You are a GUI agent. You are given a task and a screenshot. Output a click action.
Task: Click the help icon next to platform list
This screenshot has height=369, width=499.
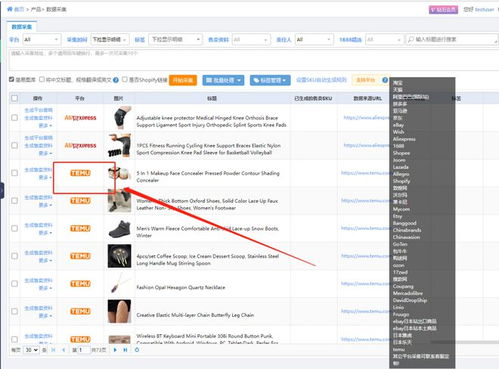tap(385, 80)
